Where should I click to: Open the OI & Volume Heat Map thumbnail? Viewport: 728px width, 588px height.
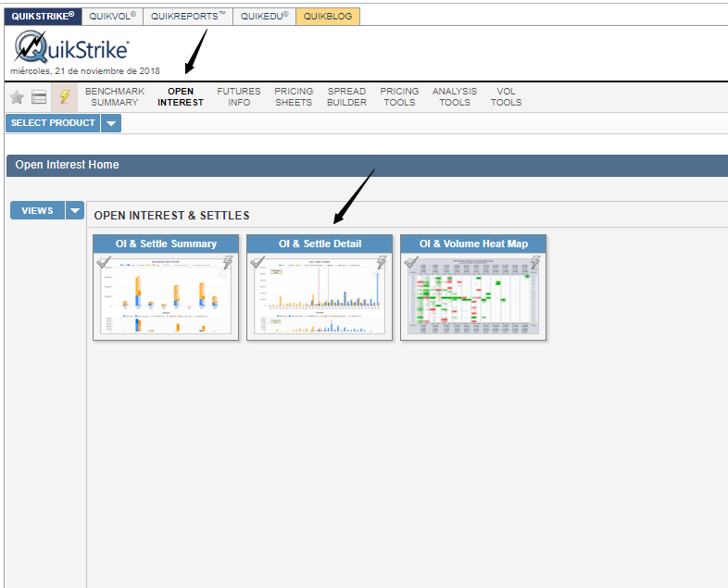click(x=473, y=295)
